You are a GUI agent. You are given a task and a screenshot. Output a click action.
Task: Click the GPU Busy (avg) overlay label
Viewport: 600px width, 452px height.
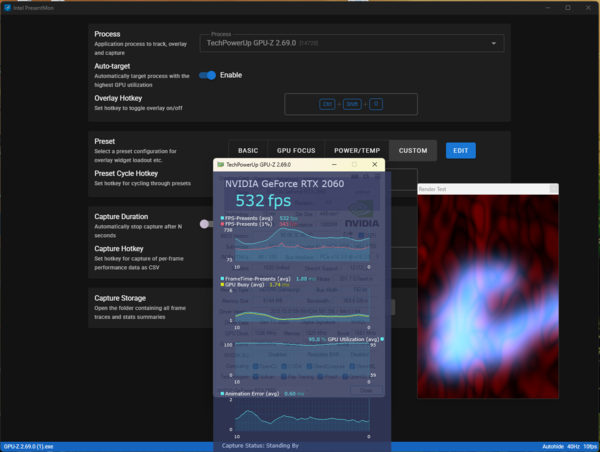click(x=245, y=284)
